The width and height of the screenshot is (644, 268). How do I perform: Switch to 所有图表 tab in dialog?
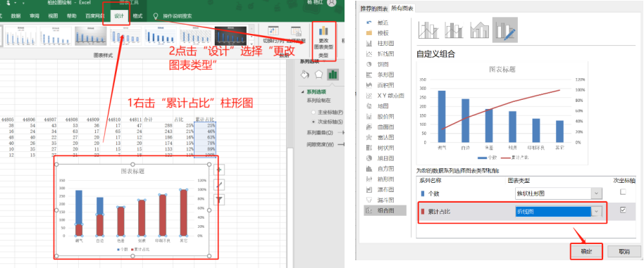click(402, 8)
